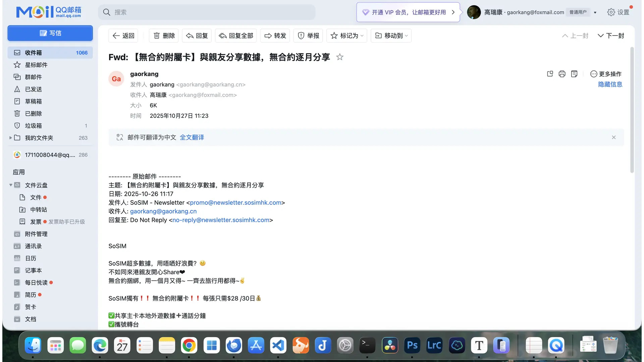
Task: Go to the 草稿箱 drafts folder
Action: pos(33,101)
